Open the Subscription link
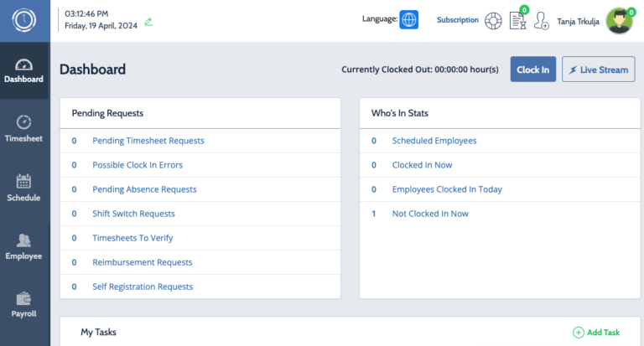The width and height of the screenshot is (644, 346). click(457, 20)
